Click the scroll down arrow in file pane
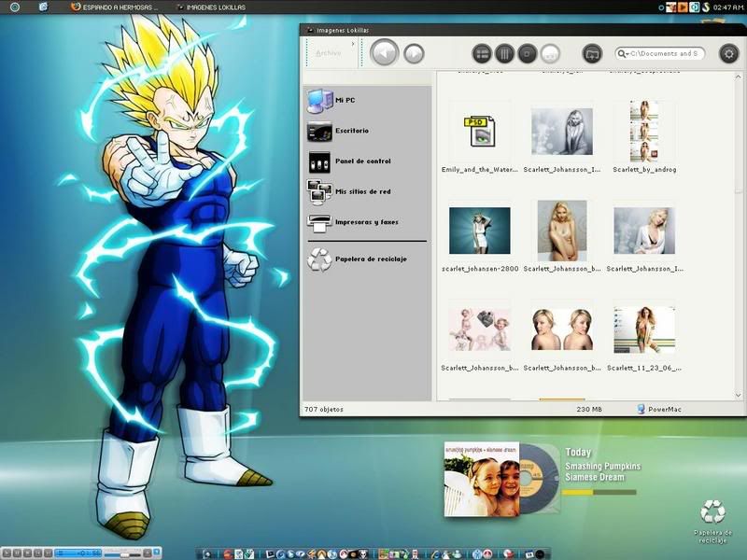 coord(738,395)
